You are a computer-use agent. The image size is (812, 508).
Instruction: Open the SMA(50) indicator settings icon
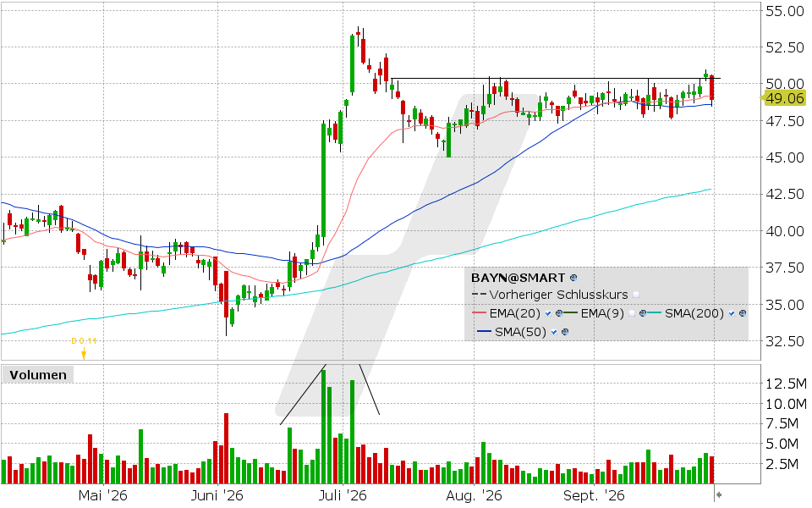[565, 332]
